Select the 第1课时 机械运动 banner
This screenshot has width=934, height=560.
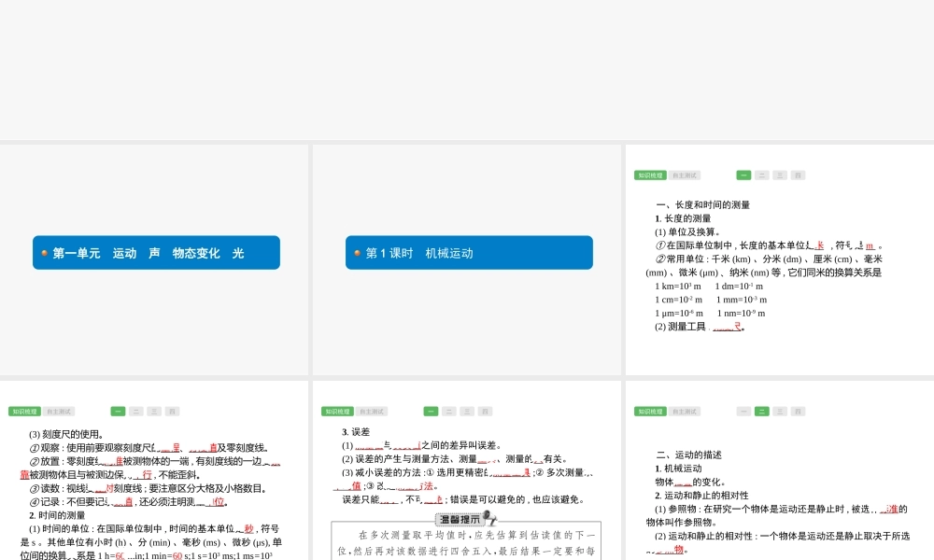coord(469,253)
